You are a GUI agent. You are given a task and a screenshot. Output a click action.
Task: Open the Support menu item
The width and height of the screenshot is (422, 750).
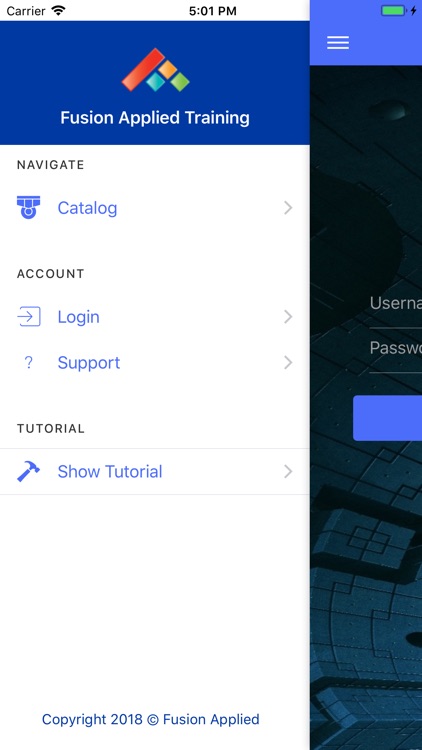[x=155, y=363]
